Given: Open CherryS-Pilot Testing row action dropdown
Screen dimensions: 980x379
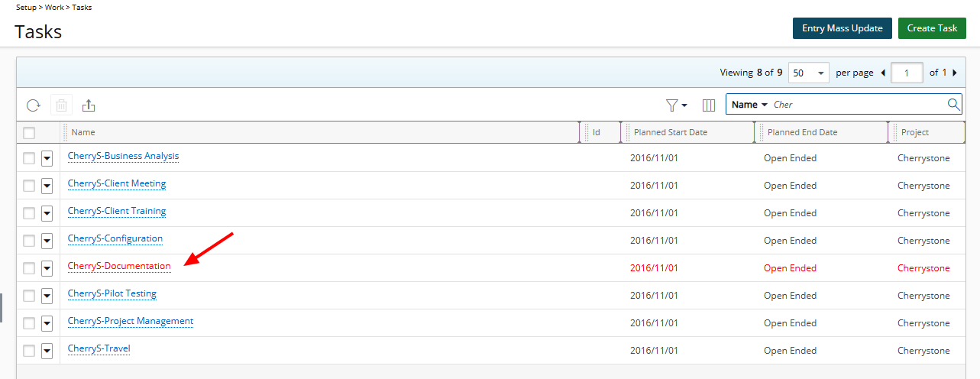Looking at the screenshot, I should click(47, 296).
